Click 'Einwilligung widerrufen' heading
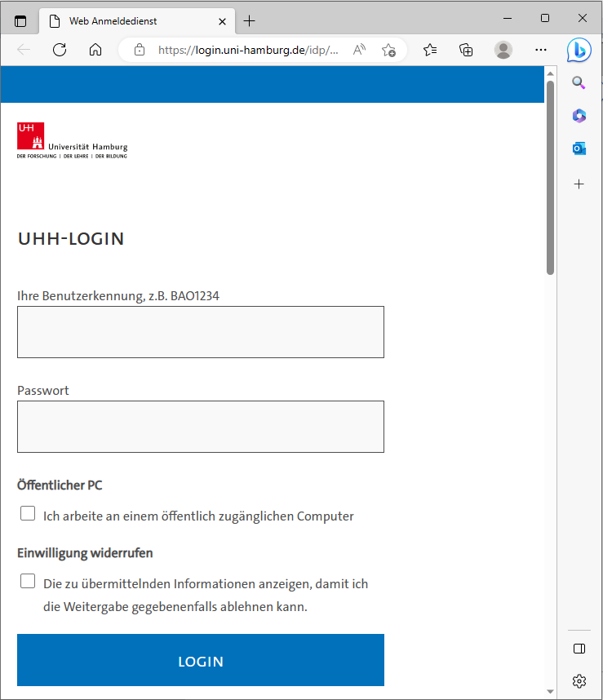The height and width of the screenshot is (700, 603). (85, 553)
